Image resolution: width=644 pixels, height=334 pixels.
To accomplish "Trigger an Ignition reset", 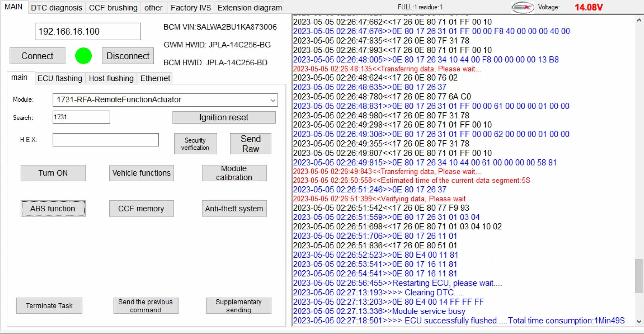I will (x=224, y=117).
